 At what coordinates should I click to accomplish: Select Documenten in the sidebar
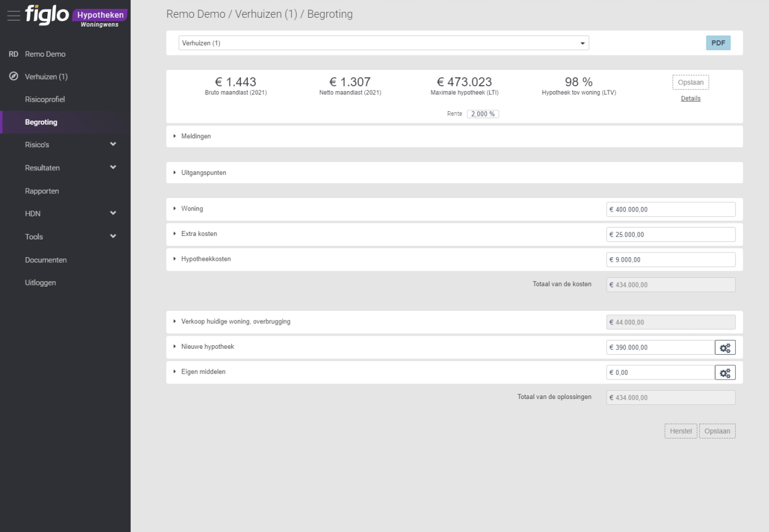tap(46, 260)
